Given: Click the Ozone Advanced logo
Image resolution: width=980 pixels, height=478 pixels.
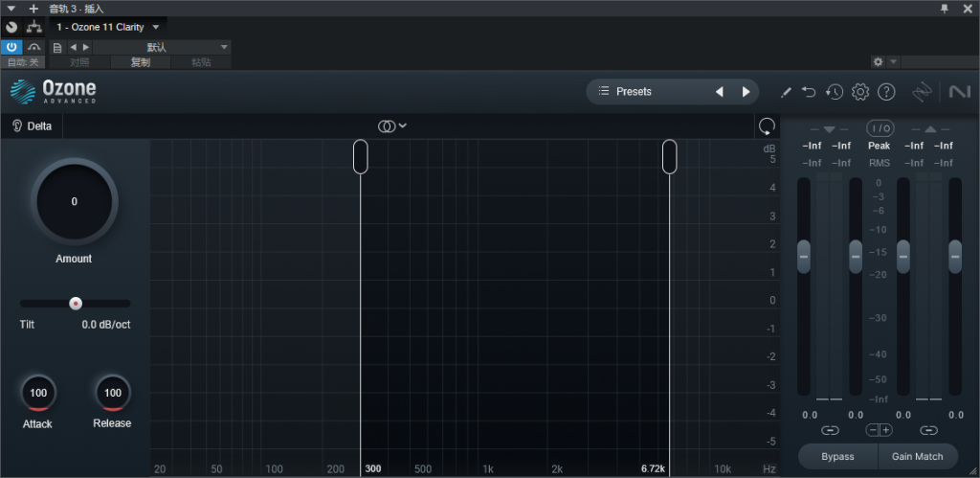Looking at the screenshot, I should point(54,91).
